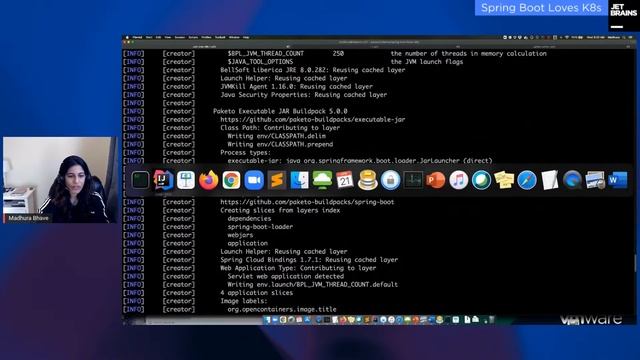The height and width of the screenshot is (360, 640).
Task: Open the Toolbelt menu in menu bar
Action: (220, 37)
